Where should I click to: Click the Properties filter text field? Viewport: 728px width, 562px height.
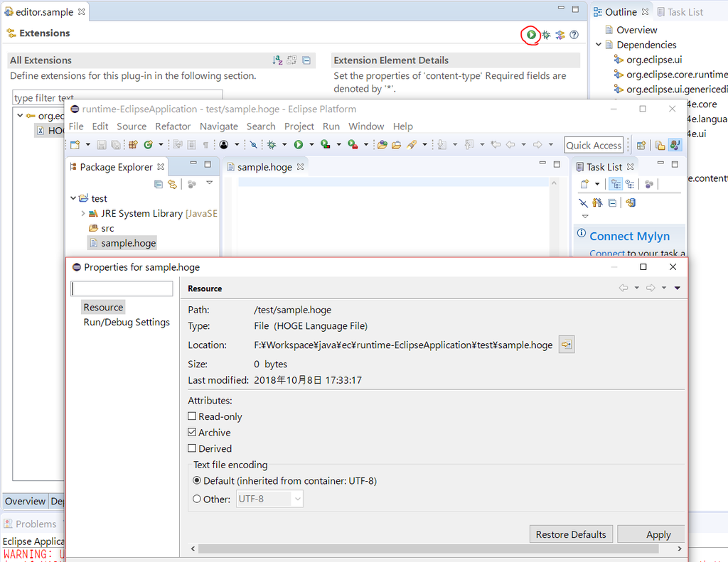pyautogui.click(x=122, y=288)
